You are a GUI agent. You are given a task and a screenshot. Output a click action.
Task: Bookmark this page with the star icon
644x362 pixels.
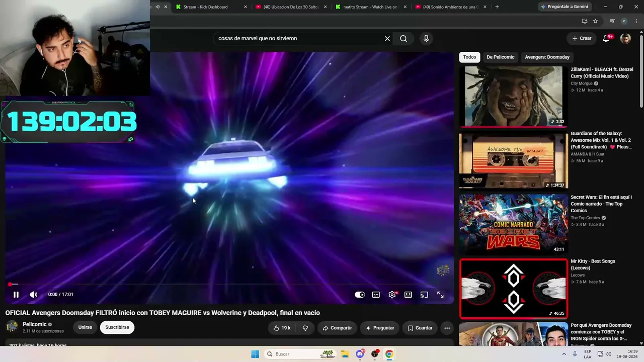coord(595,21)
